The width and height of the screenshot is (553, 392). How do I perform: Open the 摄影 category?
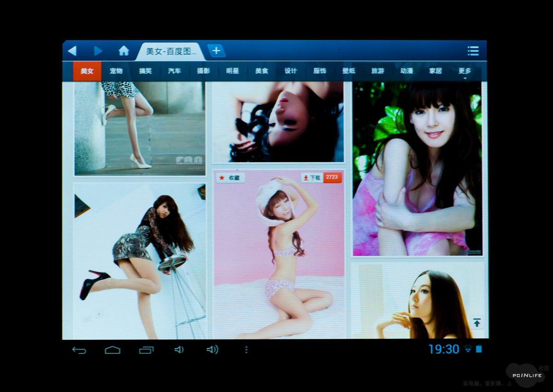point(203,71)
